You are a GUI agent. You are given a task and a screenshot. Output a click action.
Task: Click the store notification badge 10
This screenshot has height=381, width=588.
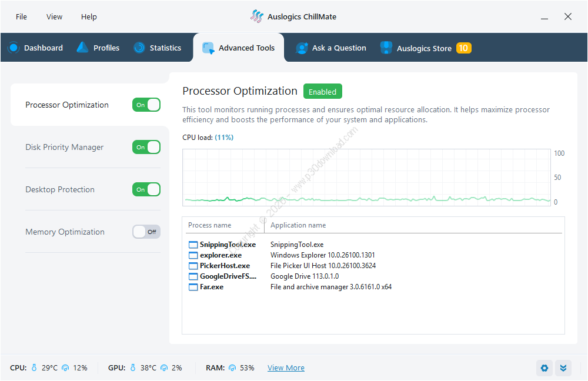[463, 48]
